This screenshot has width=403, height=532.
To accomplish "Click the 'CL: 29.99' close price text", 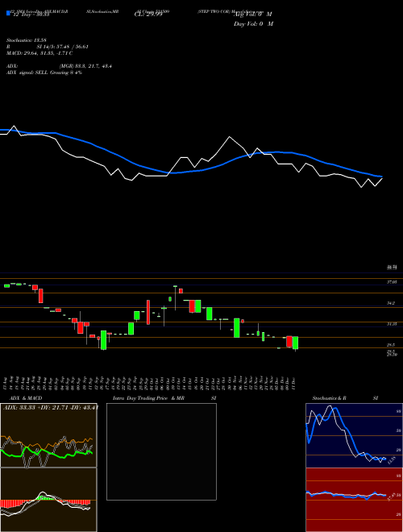I will (x=148, y=15).
